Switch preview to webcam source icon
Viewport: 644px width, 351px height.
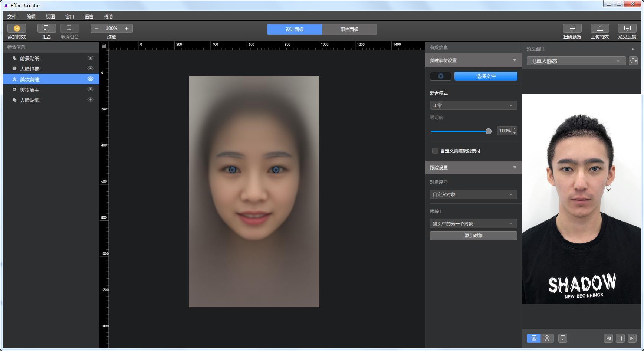click(x=547, y=338)
